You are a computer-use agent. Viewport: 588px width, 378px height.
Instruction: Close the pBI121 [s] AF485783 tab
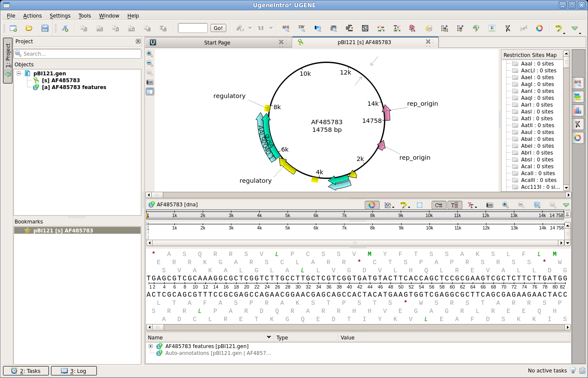pos(428,42)
